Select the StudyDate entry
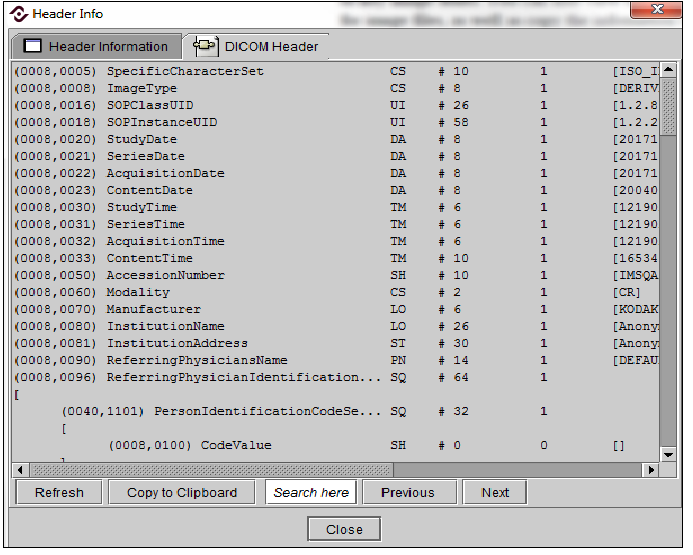693x555 pixels. coord(336,139)
